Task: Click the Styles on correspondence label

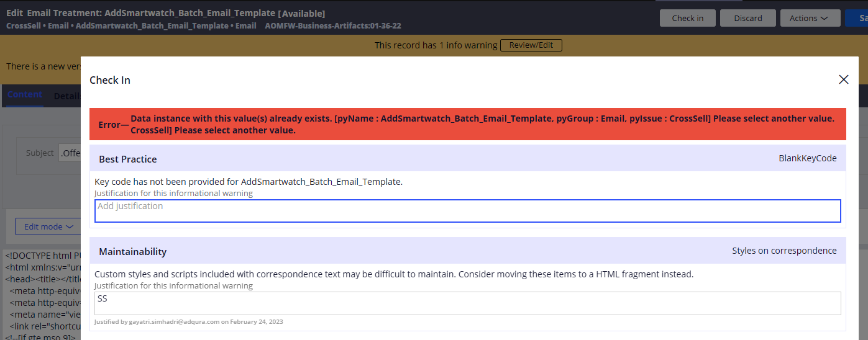Action: 784,251
